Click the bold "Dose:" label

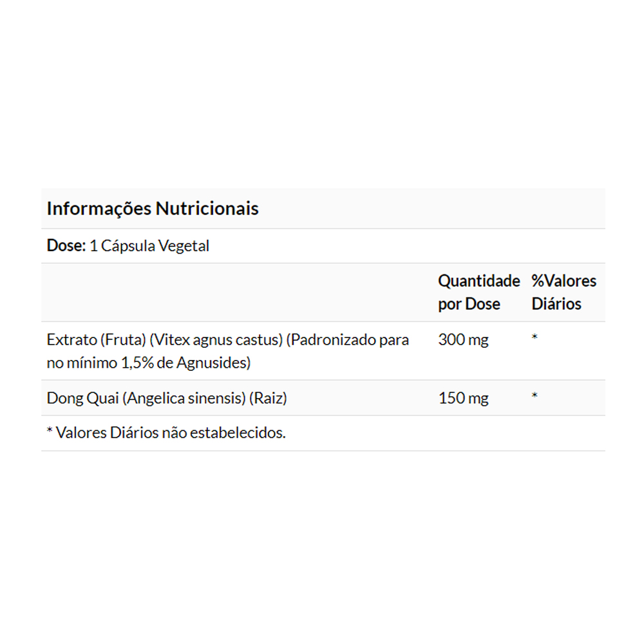66,246
